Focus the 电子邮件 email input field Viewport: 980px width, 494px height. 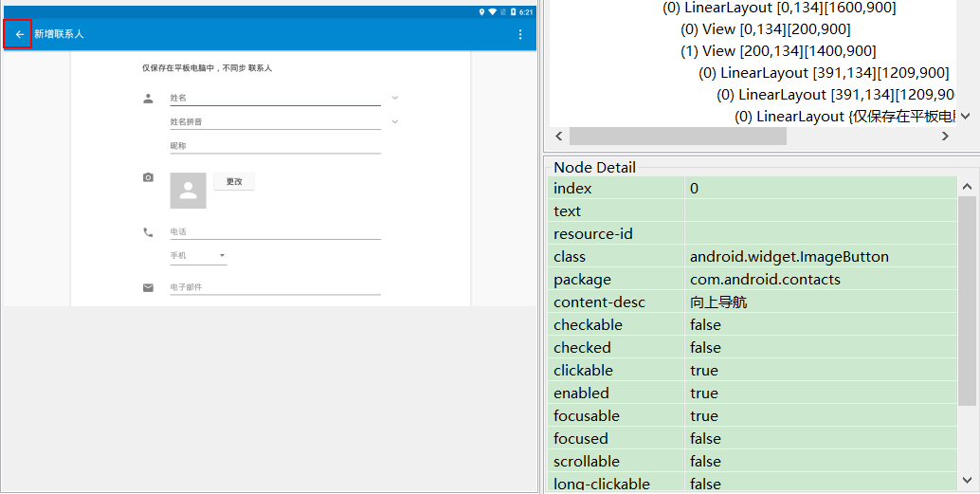point(275,287)
